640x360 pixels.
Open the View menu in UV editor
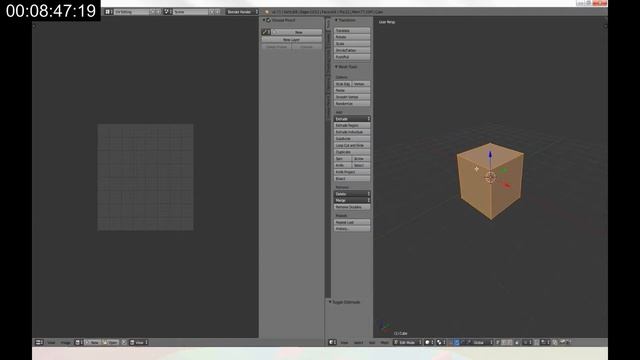[x=51, y=342]
